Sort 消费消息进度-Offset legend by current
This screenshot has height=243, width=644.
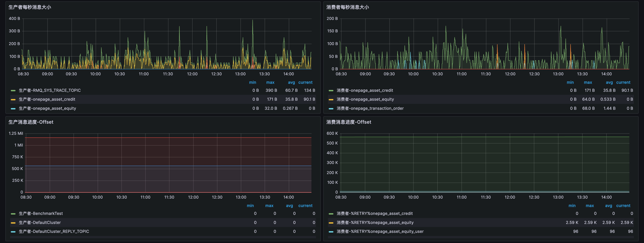pos(623,206)
